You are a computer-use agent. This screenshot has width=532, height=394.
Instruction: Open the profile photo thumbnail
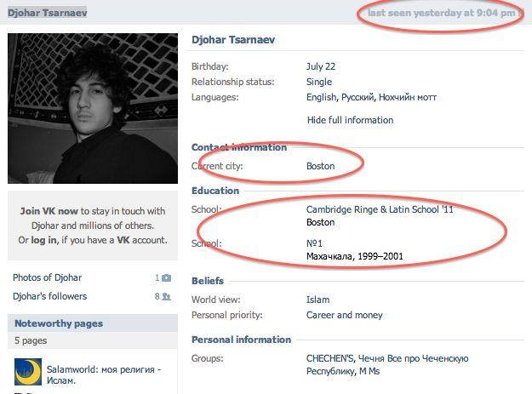tap(92, 108)
